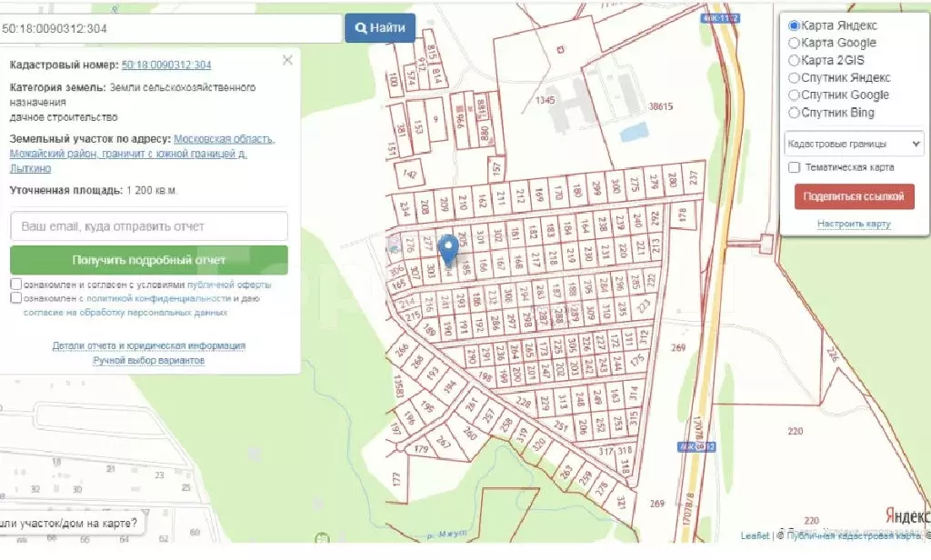Click the Leaflet attribution link

pos(755,535)
